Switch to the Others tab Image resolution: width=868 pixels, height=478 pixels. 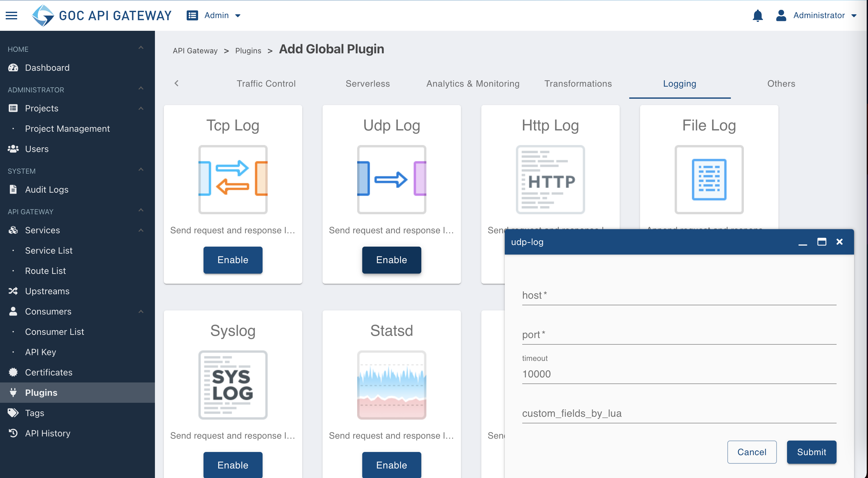pyautogui.click(x=781, y=83)
